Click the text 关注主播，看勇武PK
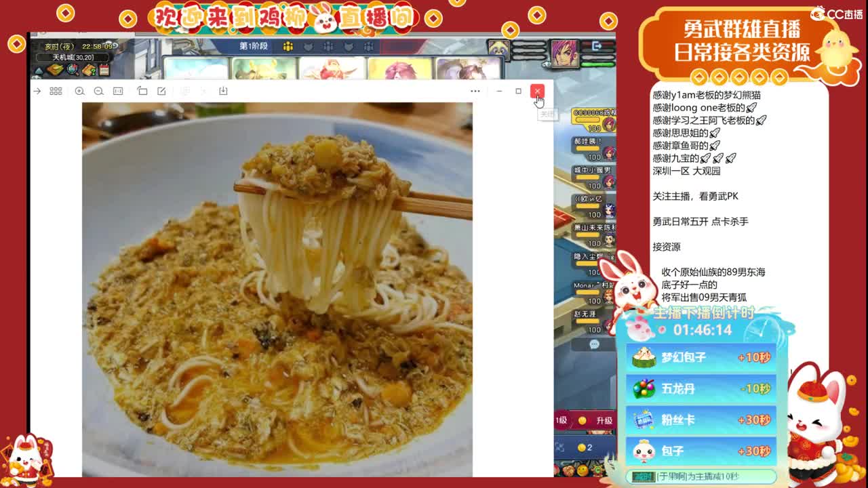Image resolution: width=868 pixels, height=488 pixels. (x=695, y=197)
